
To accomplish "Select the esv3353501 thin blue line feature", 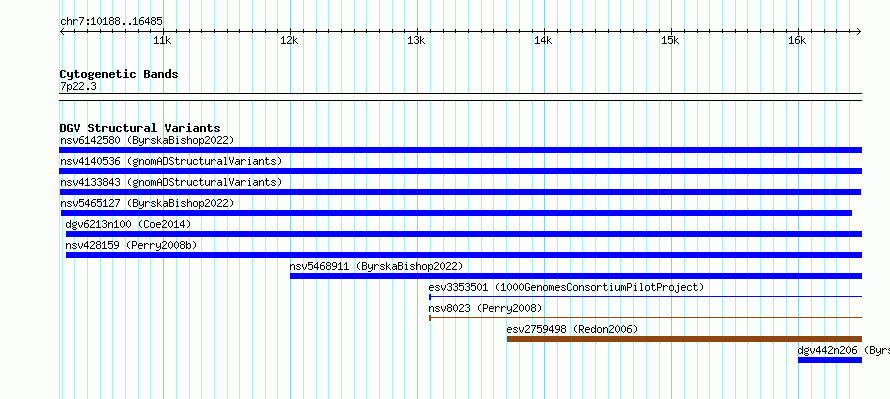I will [x=645, y=297].
